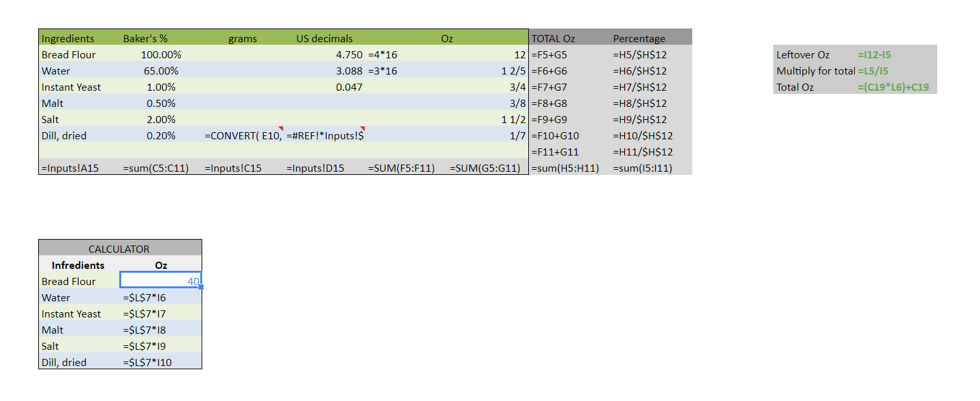
Task: Click the =4*16 formula in Bread Flour row
Action: [382, 54]
